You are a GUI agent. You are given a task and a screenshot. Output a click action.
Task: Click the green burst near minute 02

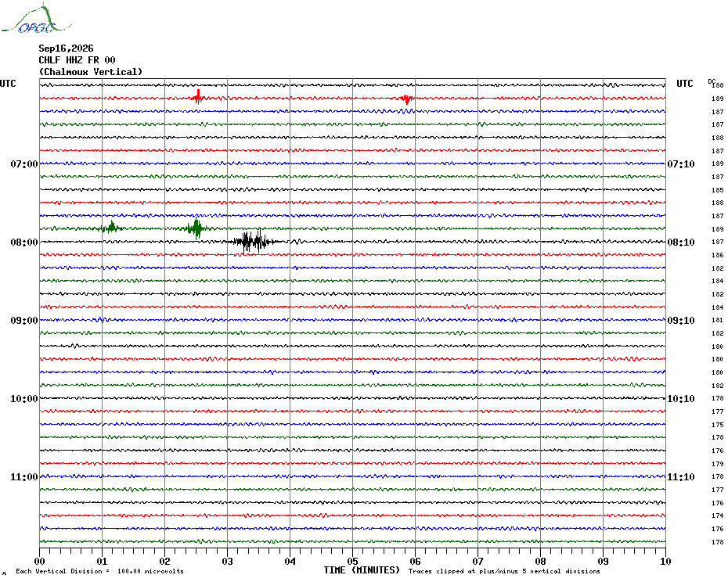(196, 228)
